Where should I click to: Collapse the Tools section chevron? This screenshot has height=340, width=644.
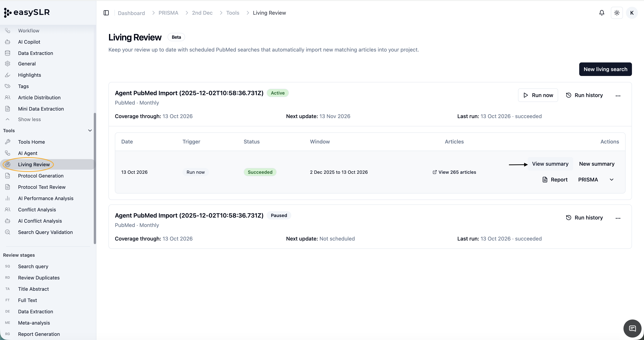(90, 130)
